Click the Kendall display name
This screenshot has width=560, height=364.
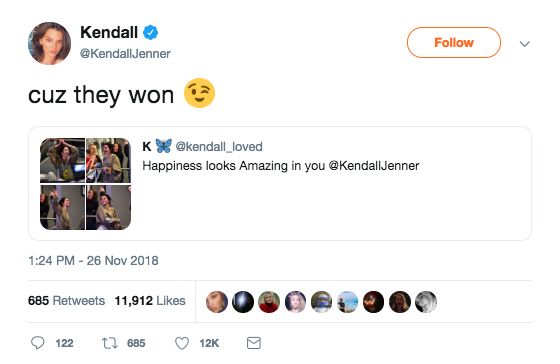click(109, 33)
